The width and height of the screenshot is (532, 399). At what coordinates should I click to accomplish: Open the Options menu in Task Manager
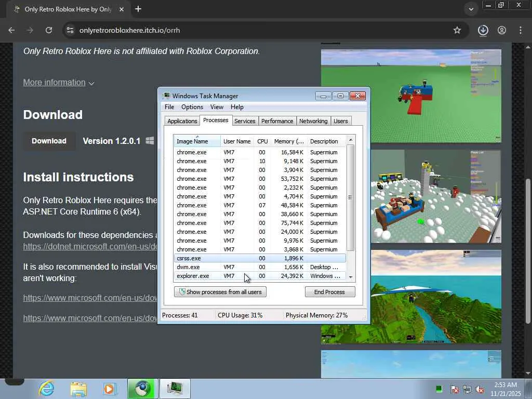tap(192, 107)
